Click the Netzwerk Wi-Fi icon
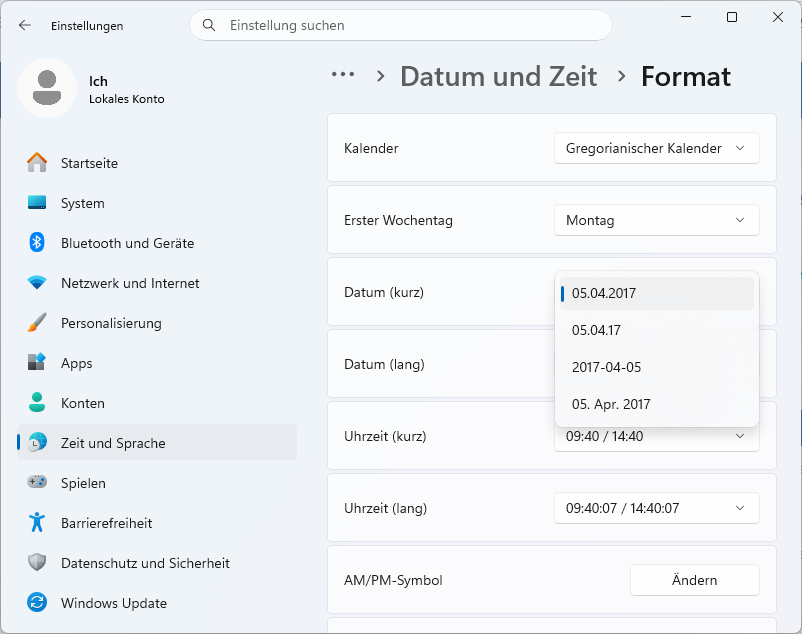Screen dimensions: 802x634 pos(37,283)
